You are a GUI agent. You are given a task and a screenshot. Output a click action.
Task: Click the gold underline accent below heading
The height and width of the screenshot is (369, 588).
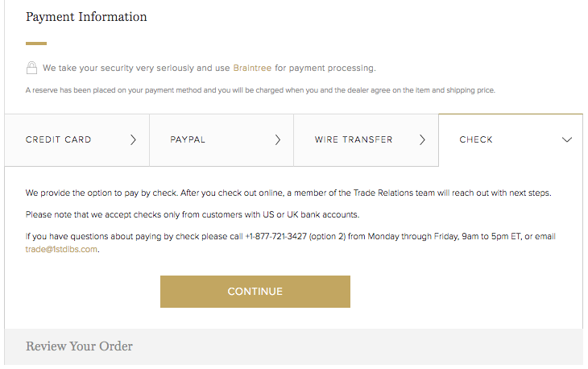36,44
